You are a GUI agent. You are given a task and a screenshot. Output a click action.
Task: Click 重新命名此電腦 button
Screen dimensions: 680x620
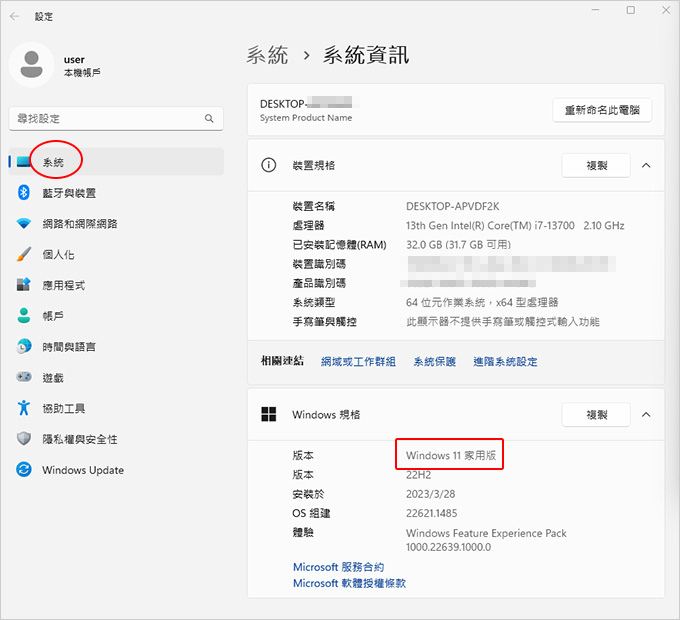(602, 110)
